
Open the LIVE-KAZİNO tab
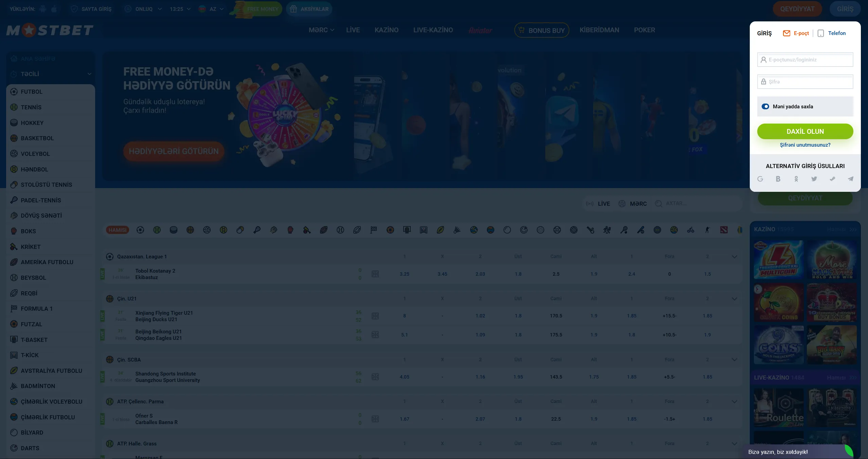coord(433,30)
